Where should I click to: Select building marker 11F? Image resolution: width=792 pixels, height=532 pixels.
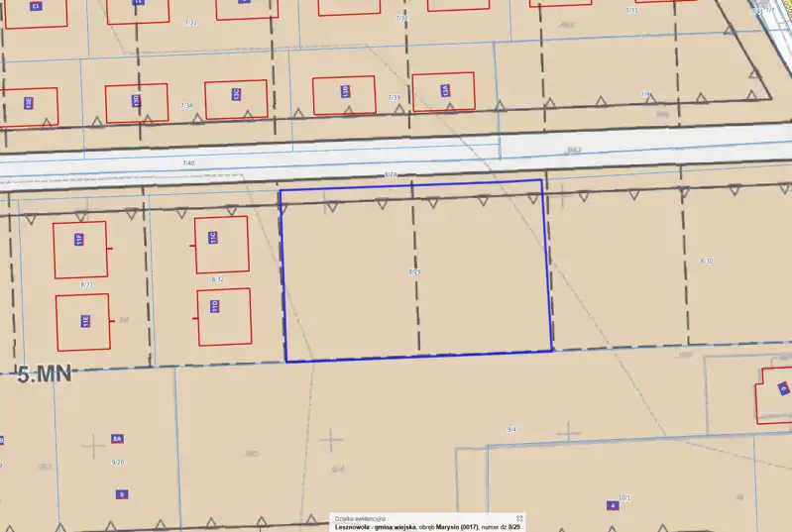pos(78,239)
